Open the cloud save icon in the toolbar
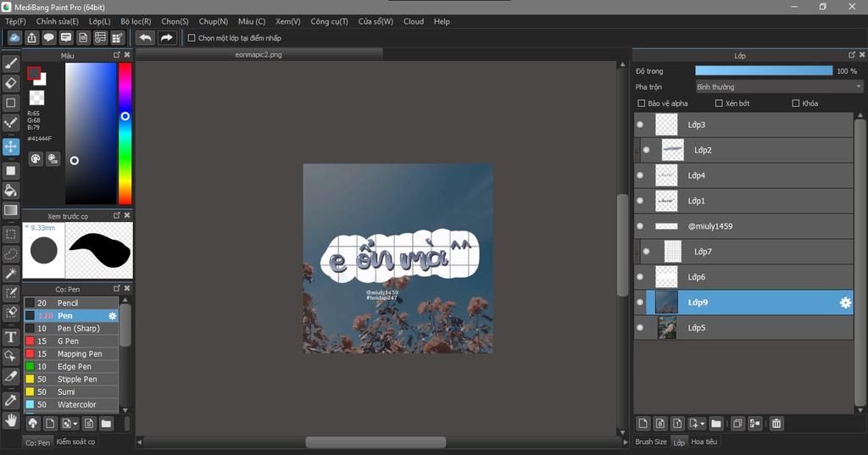Viewport: 868px width, 455px height. 14,37
